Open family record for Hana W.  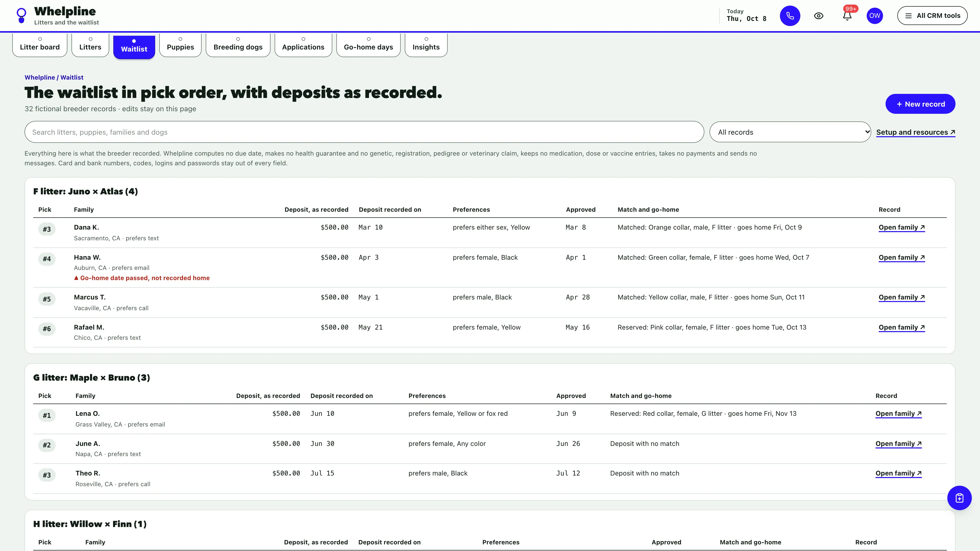[901, 257]
